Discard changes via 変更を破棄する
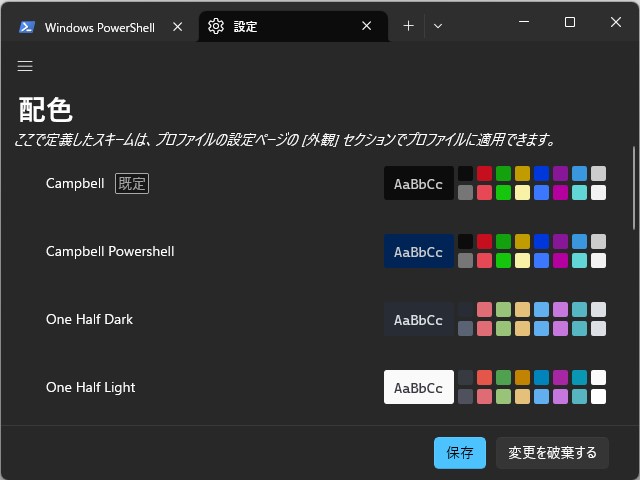This screenshot has height=480, width=640. (552, 453)
